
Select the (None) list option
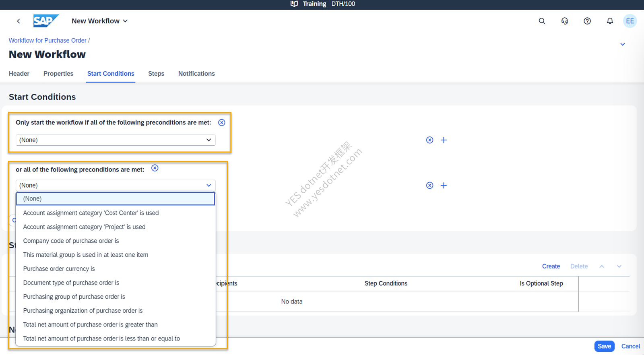point(116,199)
